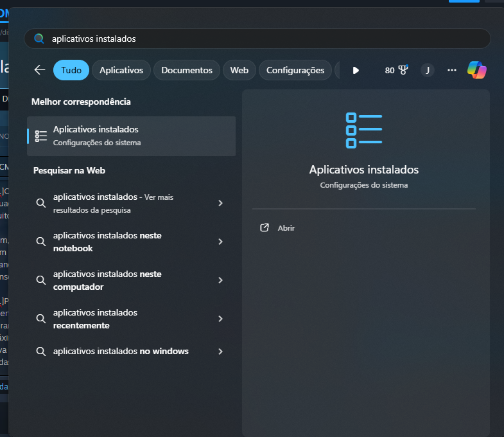Click magnifier icon beside 'neste notebook' suggestion
The height and width of the screenshot is (437, 504).
[x=41, y=242]
